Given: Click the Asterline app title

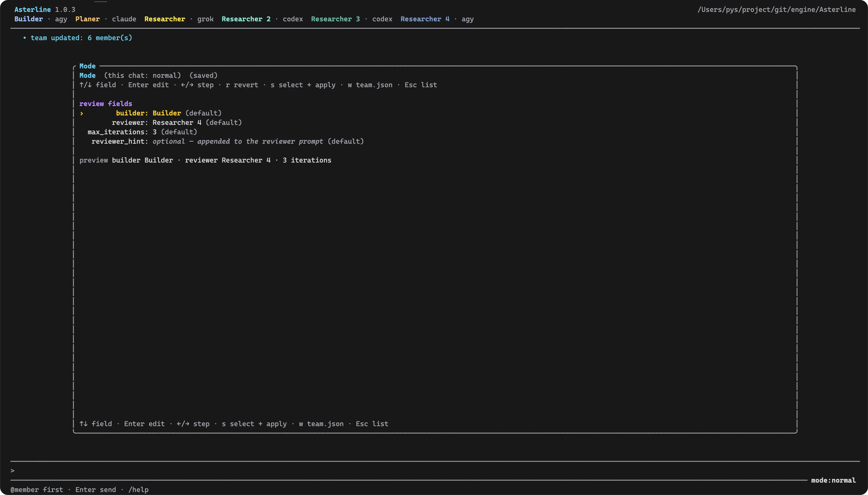Looking at the screenshot, I should point(33,9).
